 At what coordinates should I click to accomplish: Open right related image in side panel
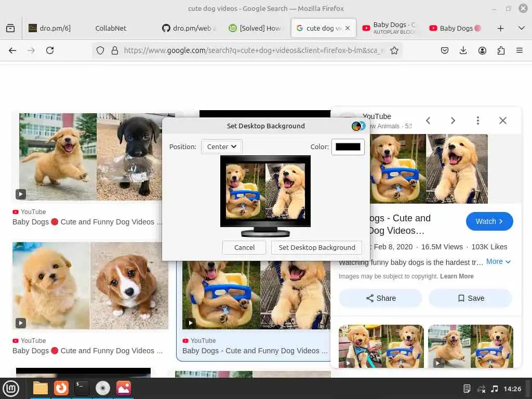point(471,346)
